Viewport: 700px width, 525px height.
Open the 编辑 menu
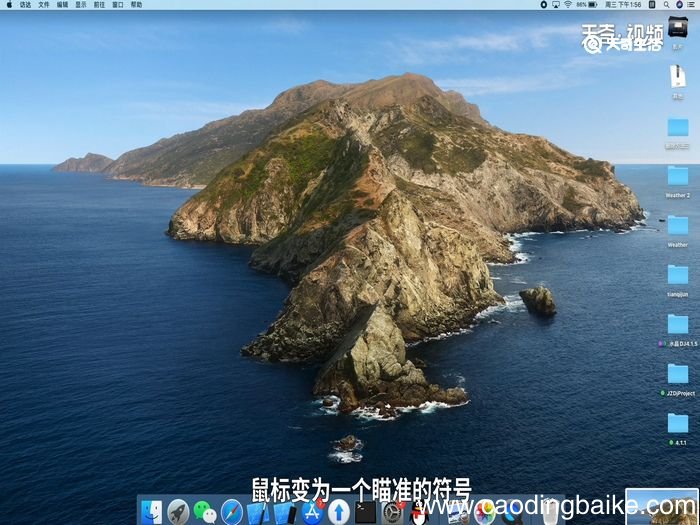tap(62, 5)
